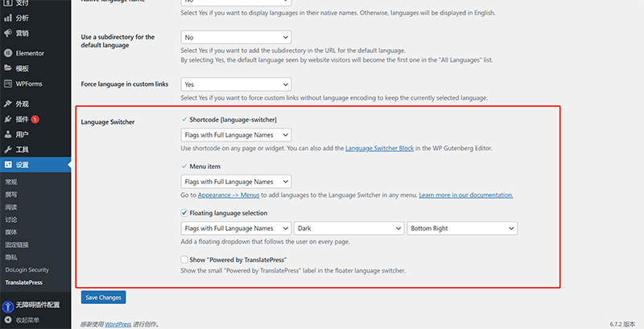The width and height of the screenshot is (644, 329).
Task: Click the 工具 tools wrench icon
Action: 8,150
